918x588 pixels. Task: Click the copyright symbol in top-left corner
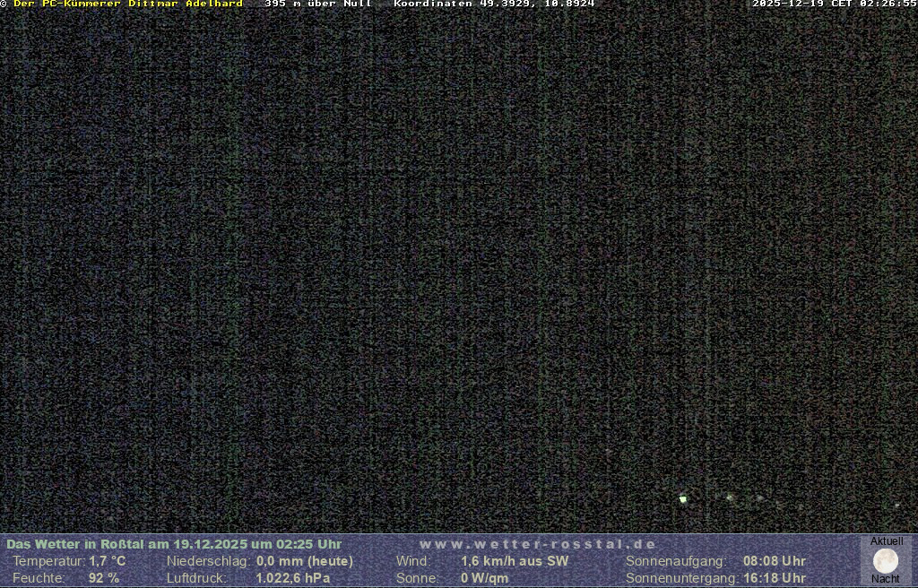point(4,4)
